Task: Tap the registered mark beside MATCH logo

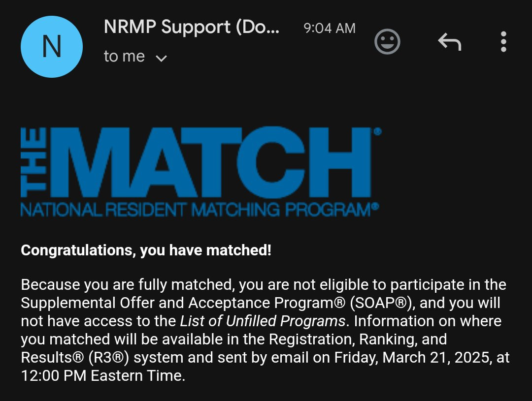Action: coord(378,131)
